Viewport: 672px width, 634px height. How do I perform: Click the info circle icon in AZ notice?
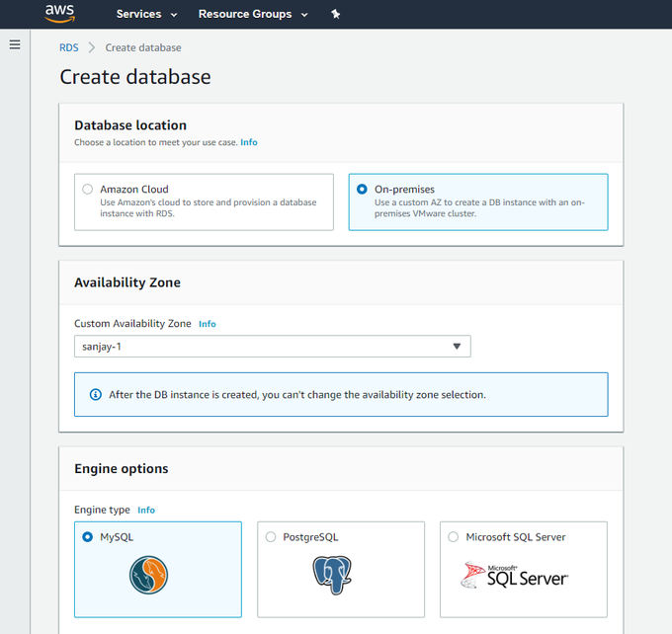coord(96,395)
